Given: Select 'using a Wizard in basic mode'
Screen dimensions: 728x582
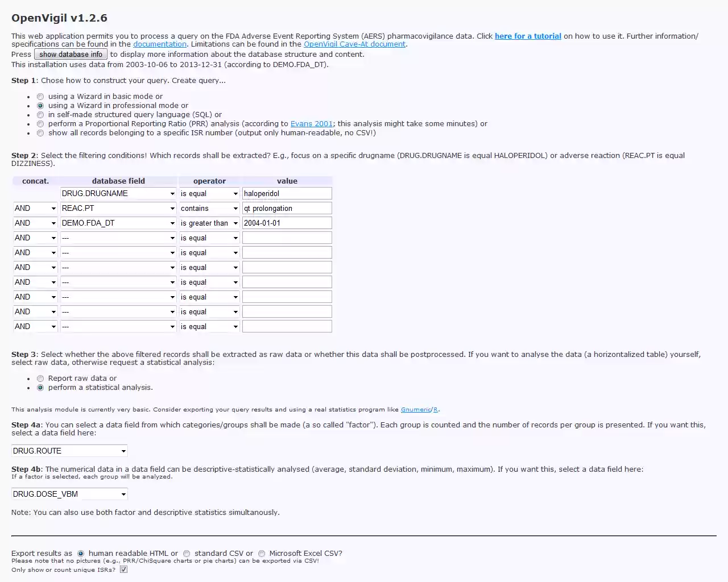Looking at the screenshot, I should pyautogui.click(x=40, y=96).
